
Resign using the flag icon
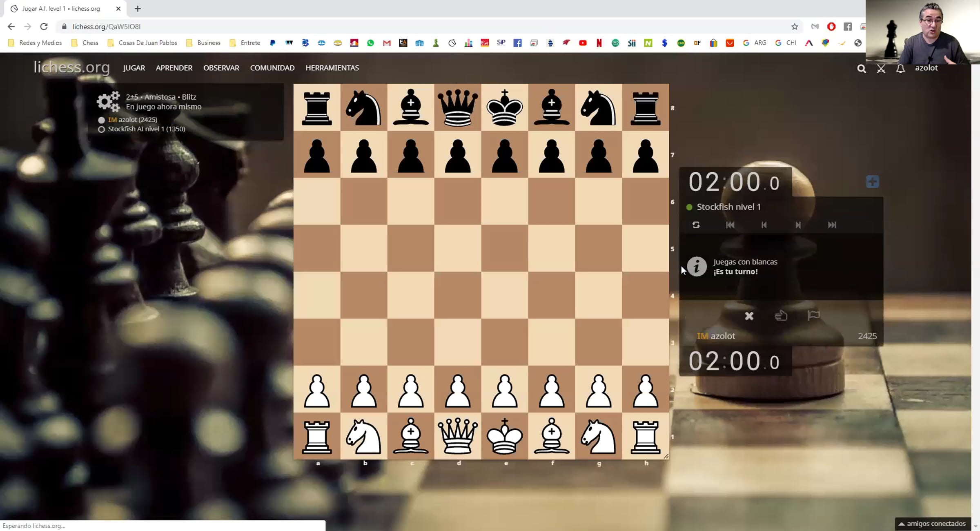point(813,315)
